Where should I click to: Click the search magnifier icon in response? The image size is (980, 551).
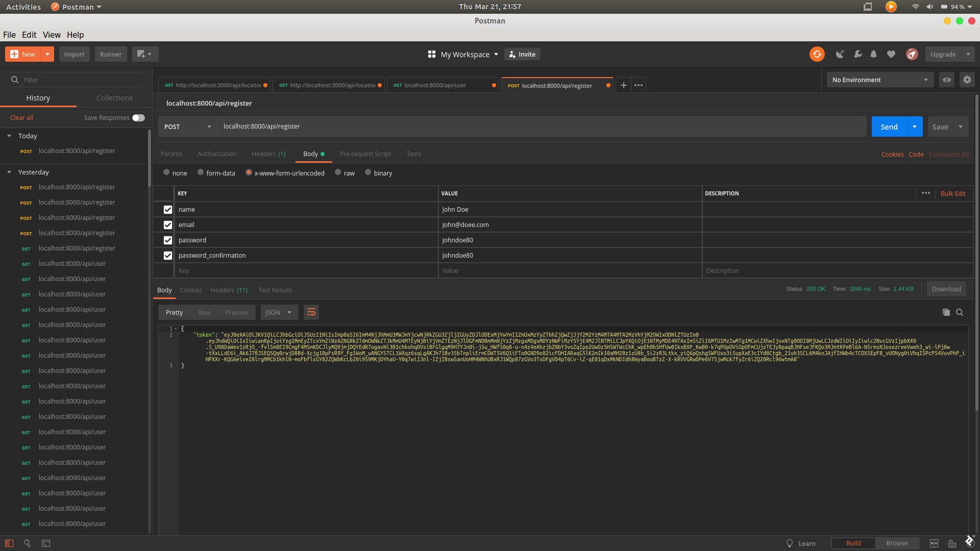coord(959,312)
